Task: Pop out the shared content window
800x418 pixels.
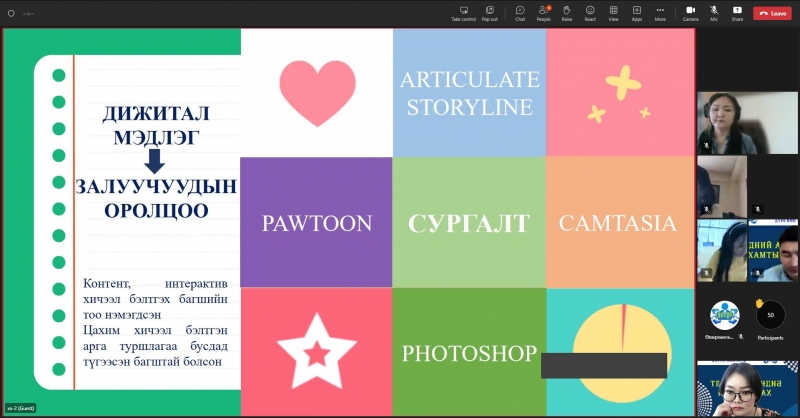Action: (x=489, y=12)
